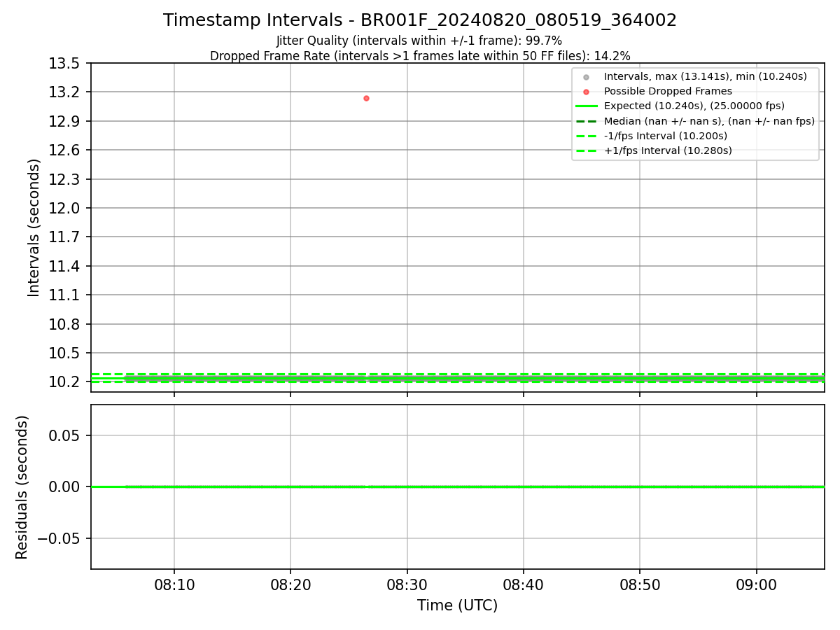Click the '12.6' y-axis tick label
This screenshot has width=840, height=630.
click(65, 150)
